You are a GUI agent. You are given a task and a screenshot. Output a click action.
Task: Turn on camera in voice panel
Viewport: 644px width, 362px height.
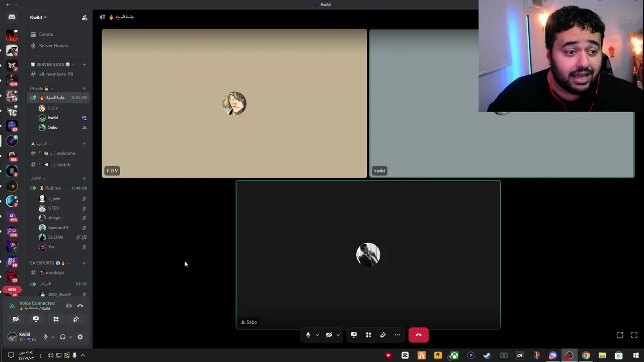[16, 319]
